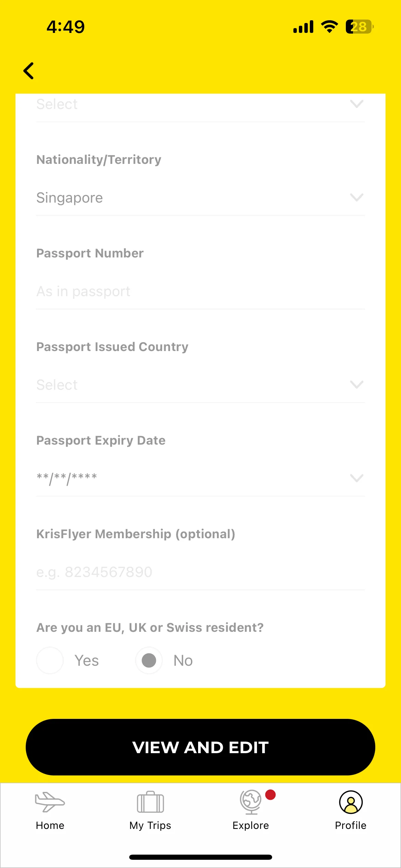Select the No radio button
This screenshot has height=868, width=401.
click(149, 660)
